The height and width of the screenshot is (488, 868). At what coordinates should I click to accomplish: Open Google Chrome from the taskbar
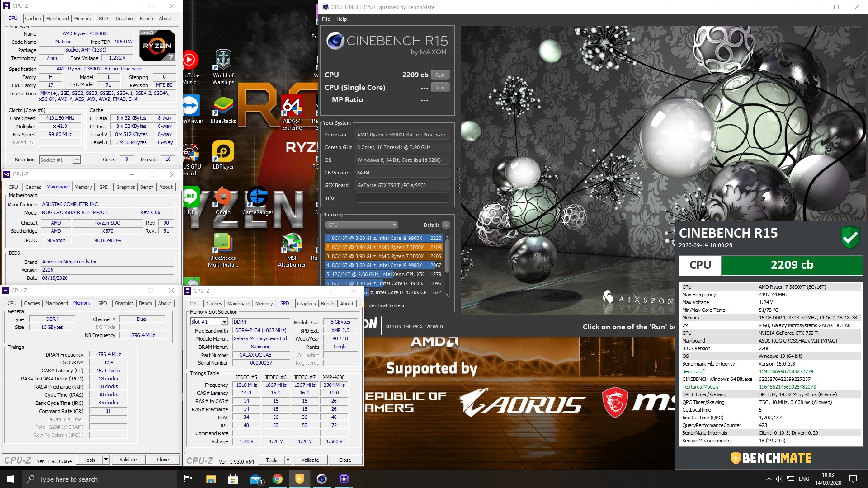tap(277, 479)
